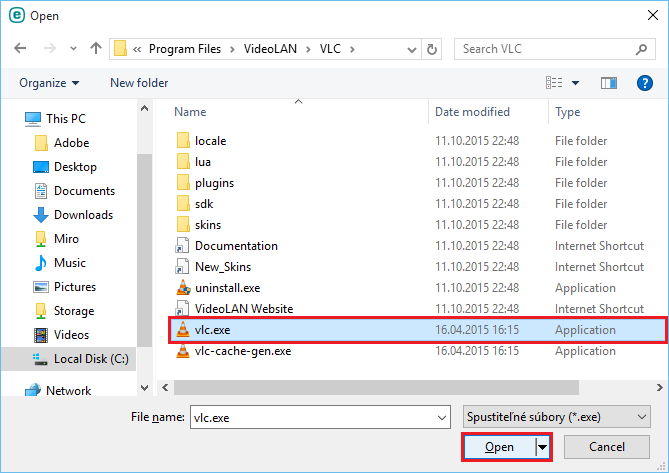Image resolution: width=669 pixels, height=473 pixels.
Task: Click the Forward navigation arrow
Action: click(49, 49)
